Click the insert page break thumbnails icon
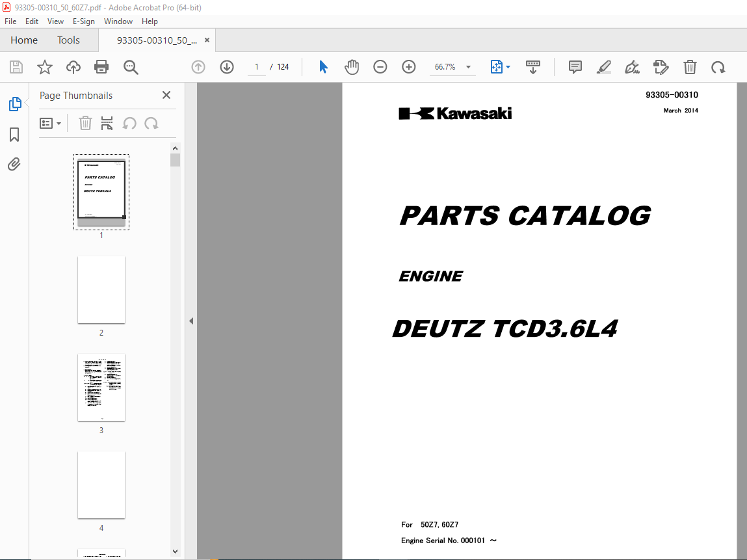 coord(107,124)
